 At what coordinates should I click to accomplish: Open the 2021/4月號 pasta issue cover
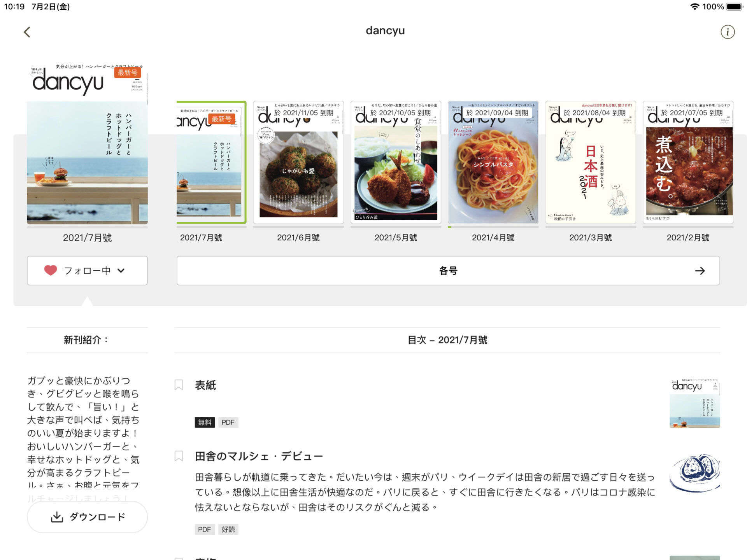pyautogui.click(x=493, y=163)
